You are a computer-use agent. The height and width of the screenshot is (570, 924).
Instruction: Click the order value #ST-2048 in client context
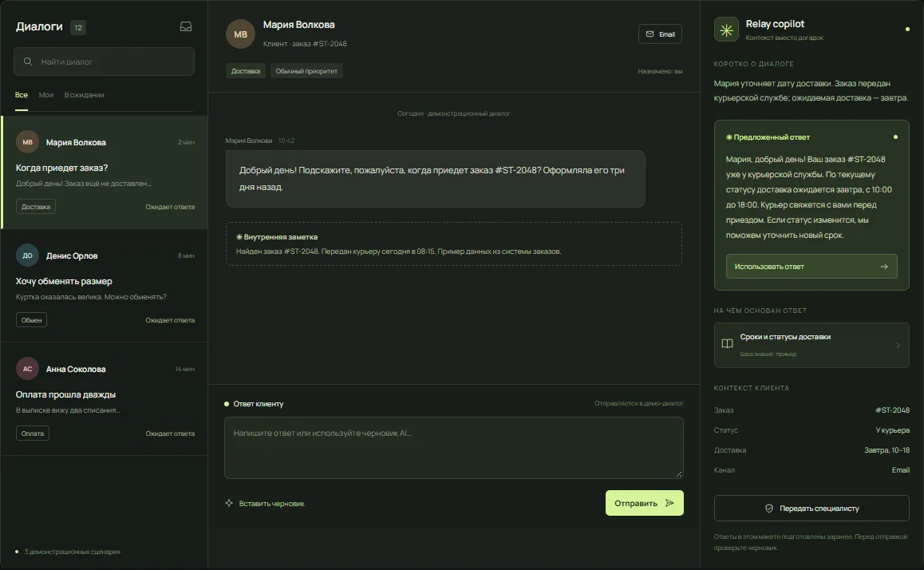click(892, 410)
